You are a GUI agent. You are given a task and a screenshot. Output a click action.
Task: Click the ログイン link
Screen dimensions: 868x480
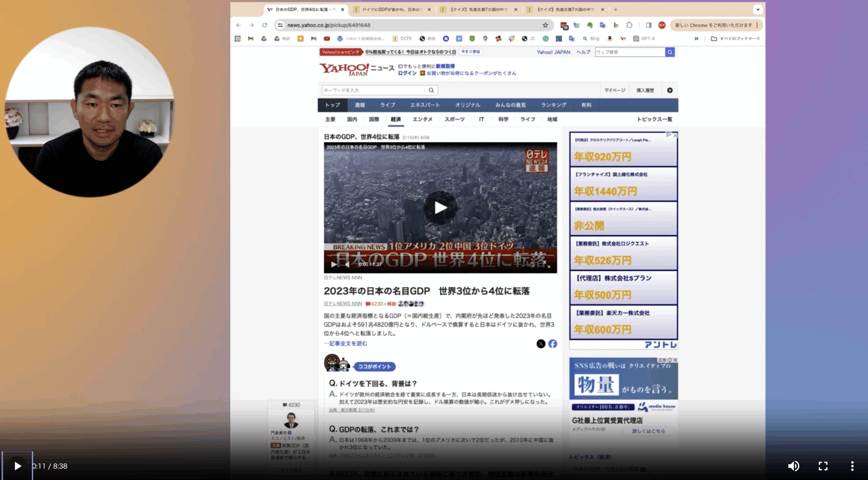pyautogui.click(x=407, y=73)
